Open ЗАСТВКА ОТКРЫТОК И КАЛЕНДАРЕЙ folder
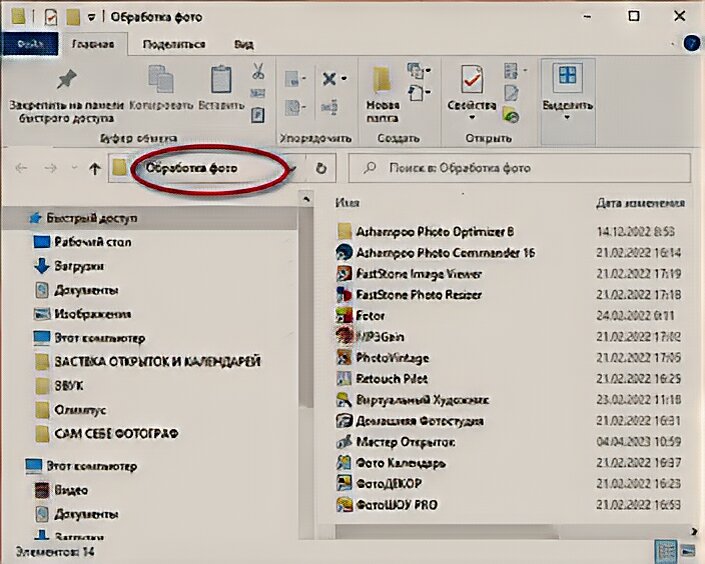The width and height of the screenshot is (705, 564). (x=147, y=362)
